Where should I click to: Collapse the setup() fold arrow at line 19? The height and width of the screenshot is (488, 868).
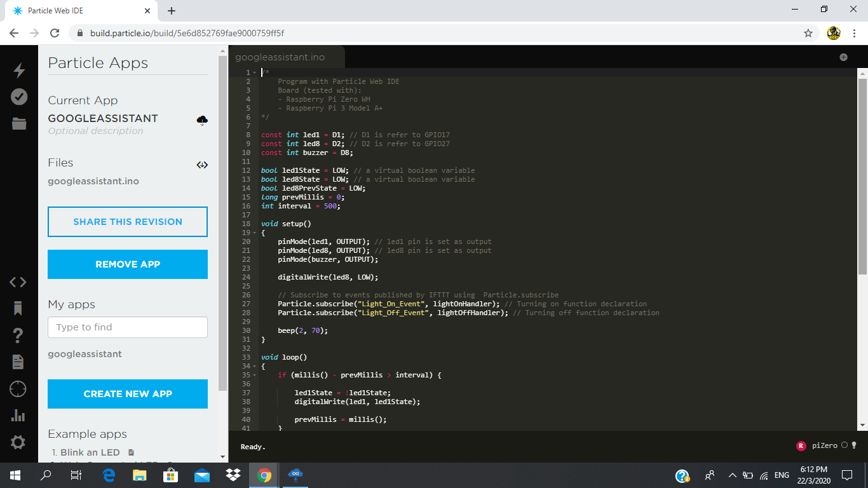coord(254,233)
